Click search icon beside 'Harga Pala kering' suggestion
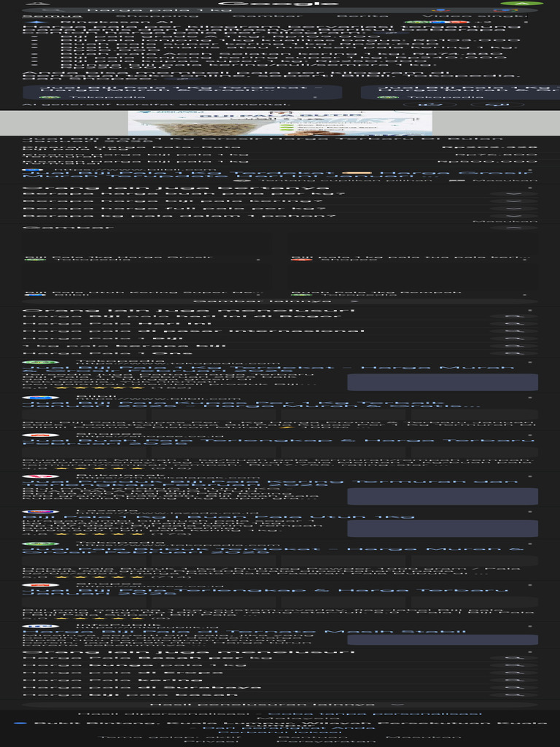The width and height of the screenshot is (560, 747). 513,680
